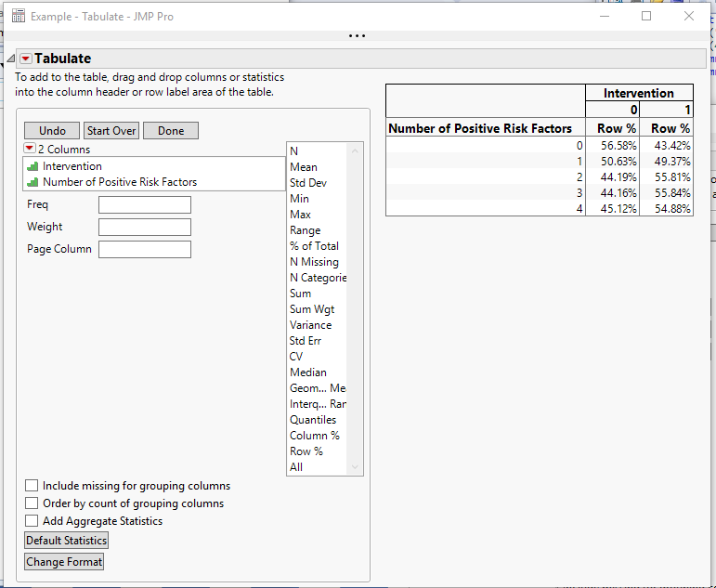This screenshot has width=716, height=588.
Task: Click the Change Format button
Action: pos(64,561)
